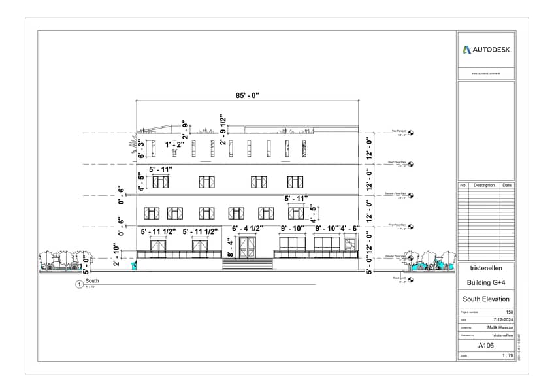Click the Building G+4 project name
Image resolution: width=554 pixels, height=392 pixels.
click(x=485, y=282)
